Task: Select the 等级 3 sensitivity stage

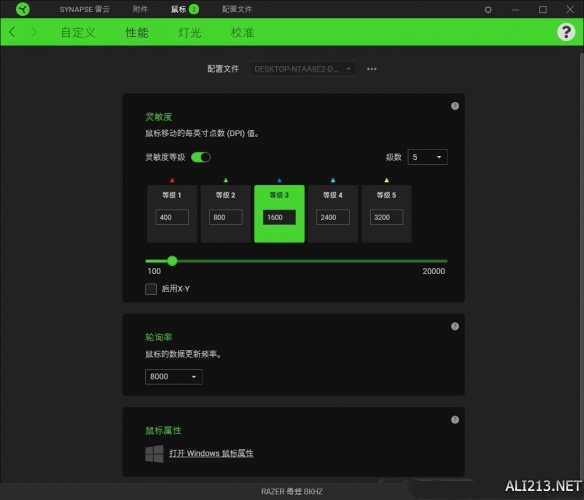Action: click(x=279, y=214)
